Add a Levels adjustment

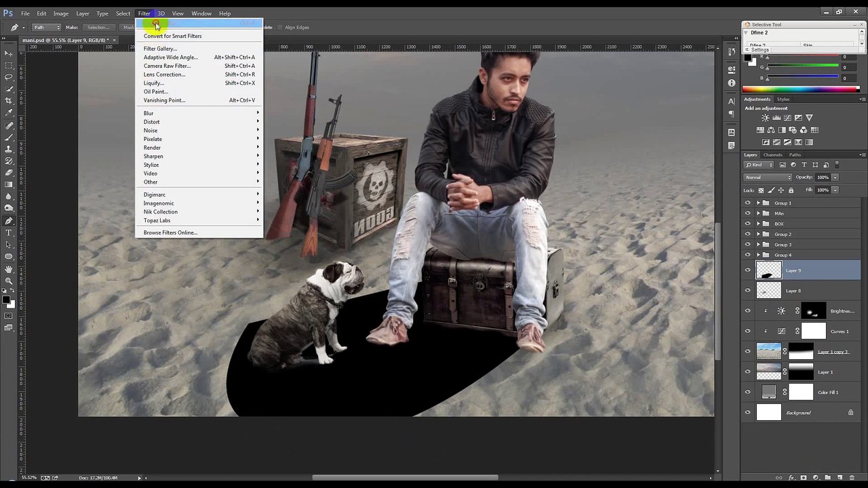click(776, 118)
